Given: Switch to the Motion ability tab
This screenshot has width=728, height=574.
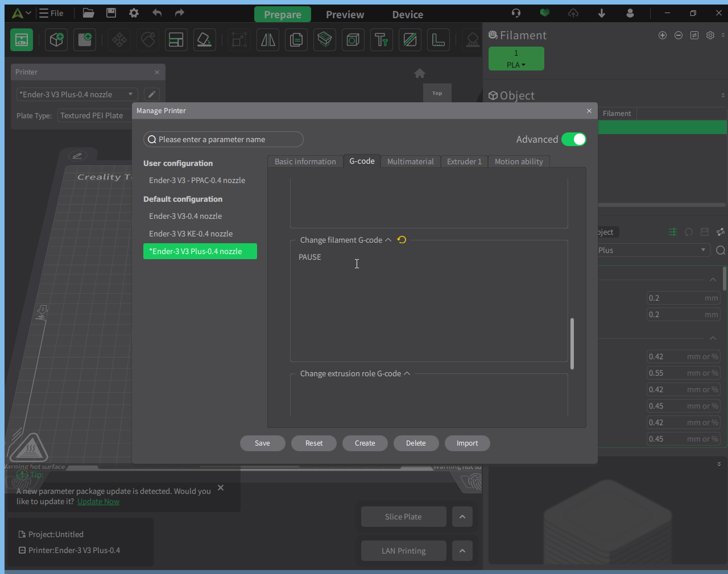Looking at the screenshot, I should tap(519, 161).
